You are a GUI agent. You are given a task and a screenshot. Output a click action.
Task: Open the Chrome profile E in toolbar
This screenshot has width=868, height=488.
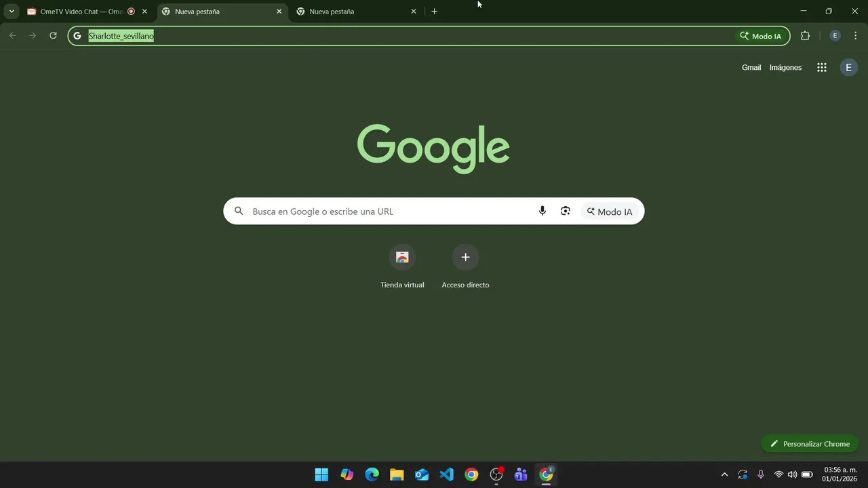(835, 36)
